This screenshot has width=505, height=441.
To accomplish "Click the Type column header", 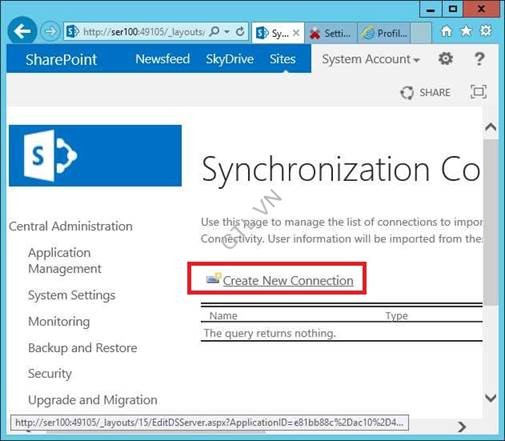I will pos(397,316).
